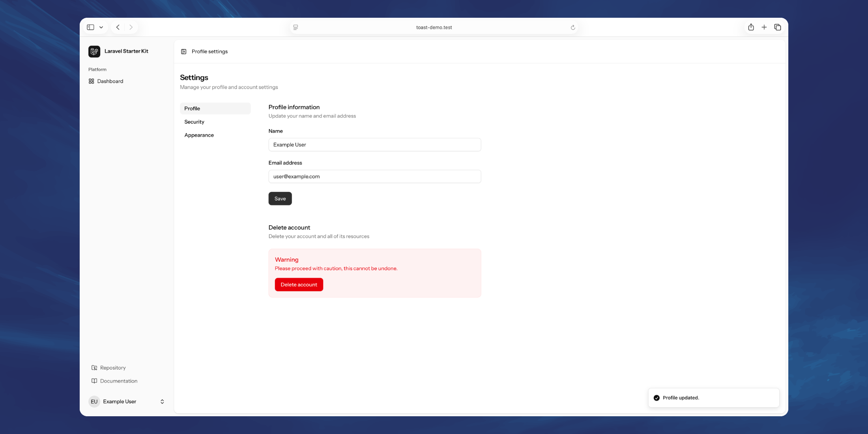Viewport: 868px width, 434px height.
Task: Select the Dashboard grid icon in sidebar
Action: point(91,81)
